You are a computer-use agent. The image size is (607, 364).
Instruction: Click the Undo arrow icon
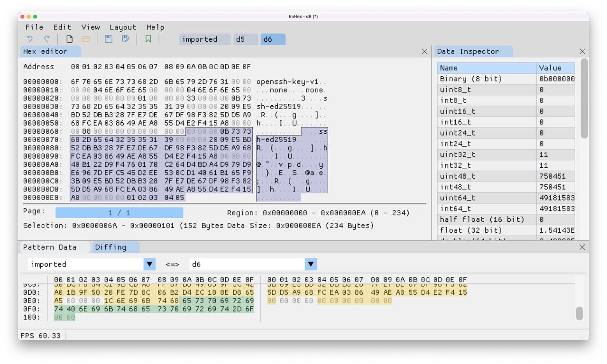coord(30,39)
